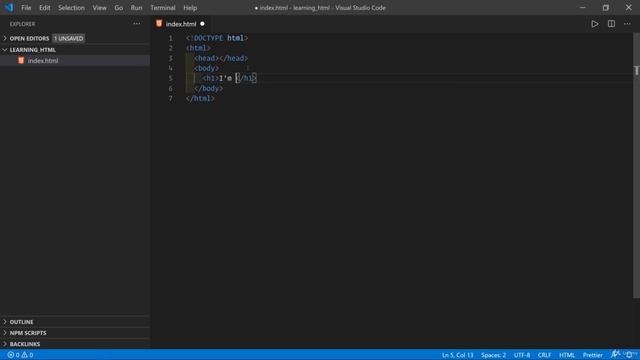The width and height of the screenshot is (640, 360).
Task: Change encoding via UTF-8
Action: pyautogui.click(x=522, y=355)
